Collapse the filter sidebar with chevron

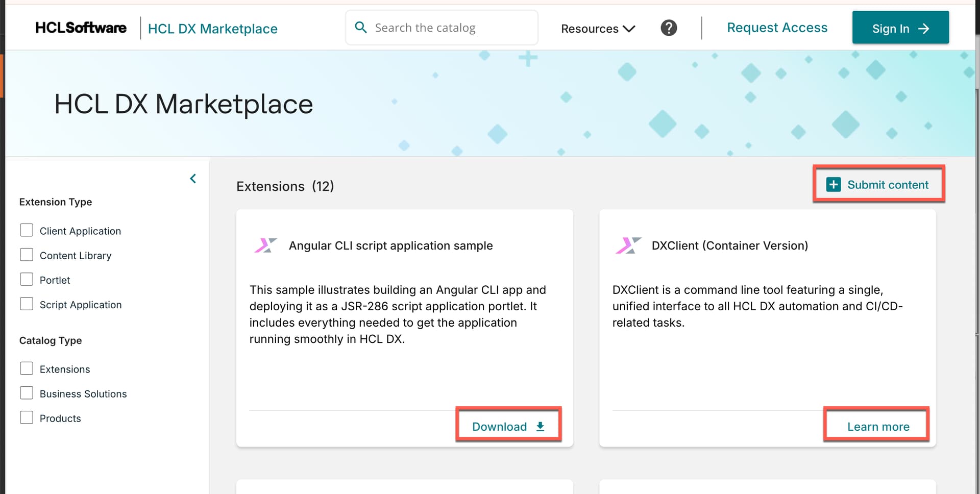tap(193, 179)
